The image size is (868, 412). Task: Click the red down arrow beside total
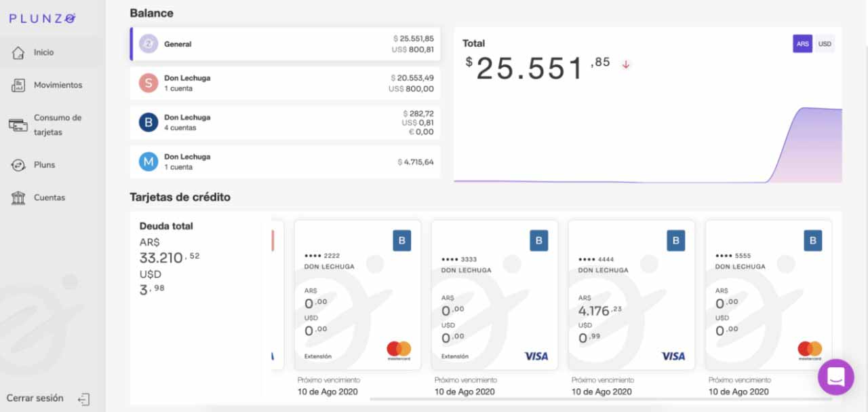pyautogui.click(x=626, y=65)
